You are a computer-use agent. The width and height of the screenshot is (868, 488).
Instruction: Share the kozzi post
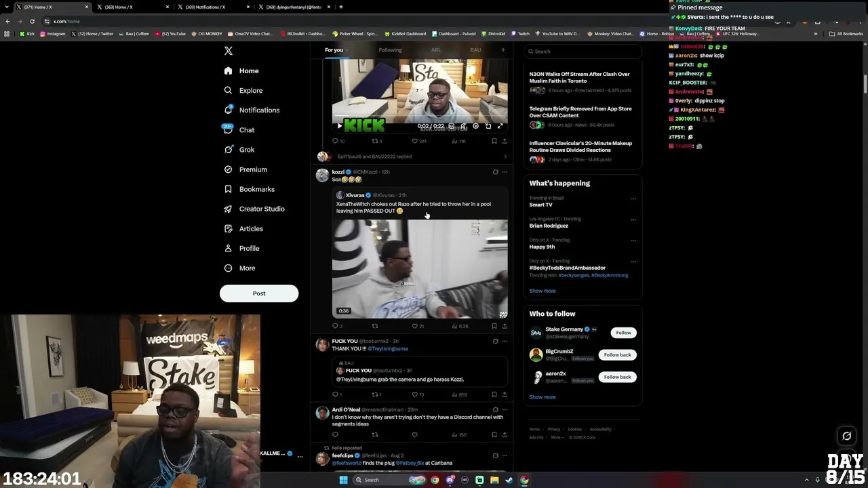[x=505, y=326]
